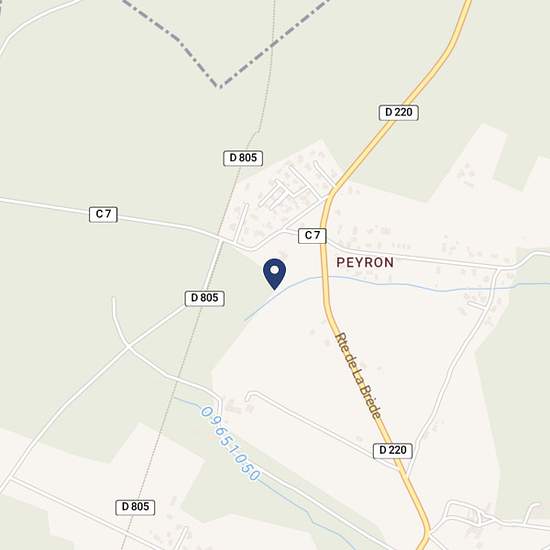Select the D 220 road shield near top
Image resolution: width=550 pixels, height=550 pixels.
coord(398,112)
